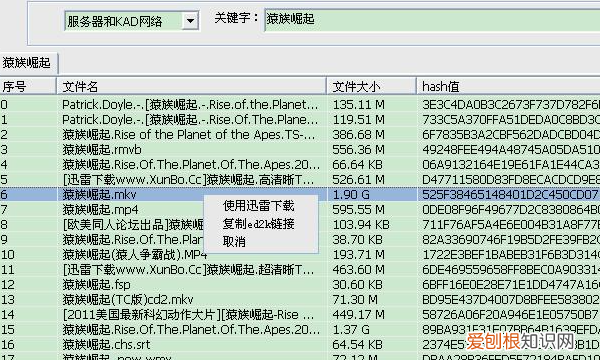Click the Patrick.Doyle file sized 119.51 M

tap(190, 120)
